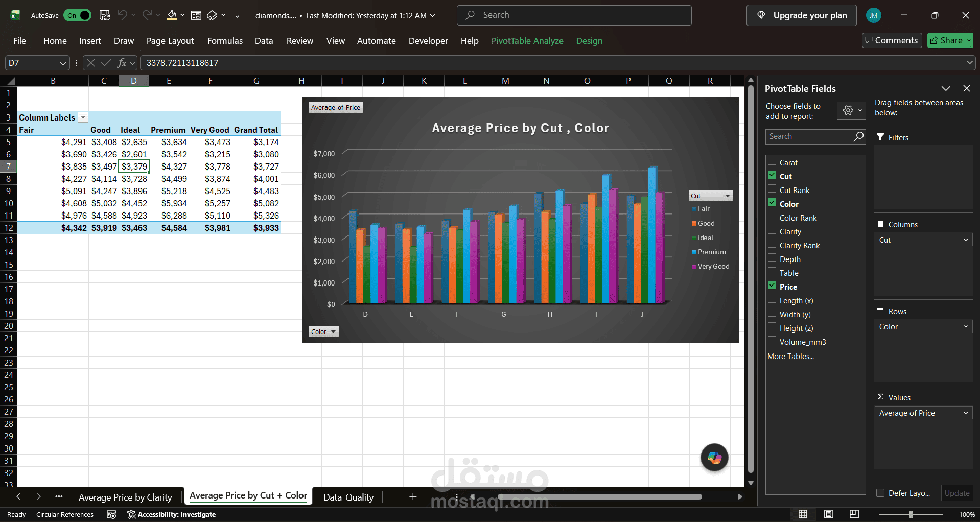980x522 pixels.
Task: Open the Column Labels filter dropdown
Action: coord(83,117)
